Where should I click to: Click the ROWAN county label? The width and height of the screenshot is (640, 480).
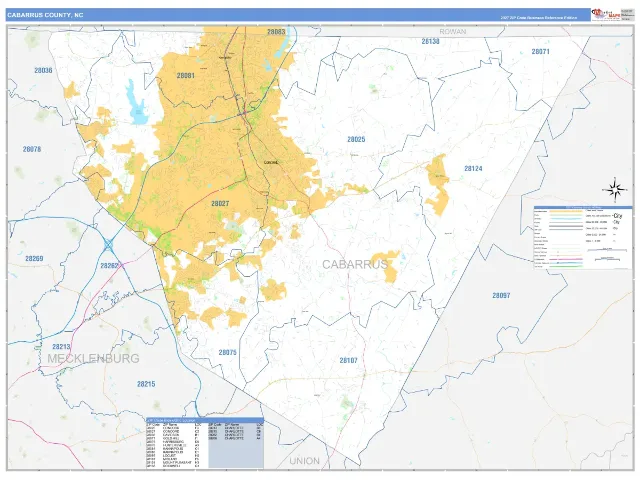pos(453,31)
